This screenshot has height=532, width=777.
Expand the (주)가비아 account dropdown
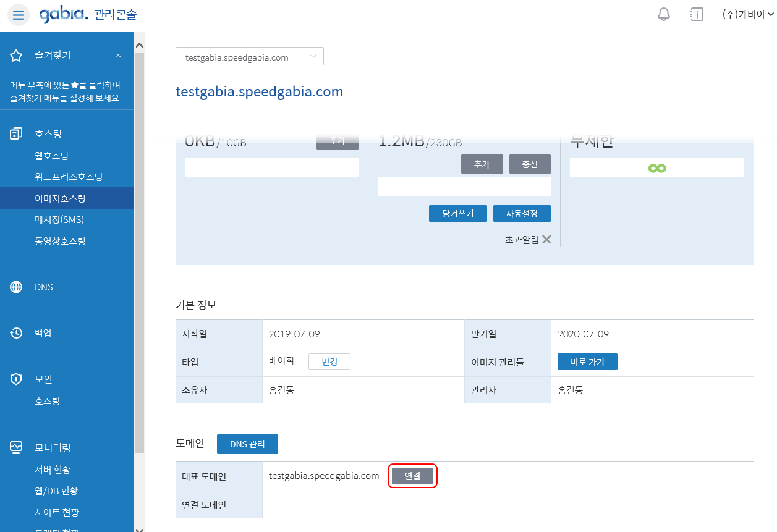pos(748,14)
